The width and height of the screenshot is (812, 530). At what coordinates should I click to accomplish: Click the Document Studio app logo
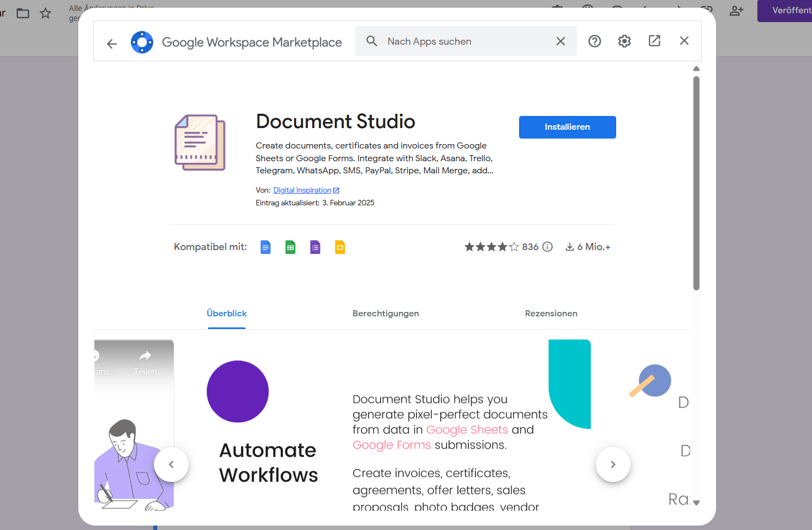[x=200, y=143]
